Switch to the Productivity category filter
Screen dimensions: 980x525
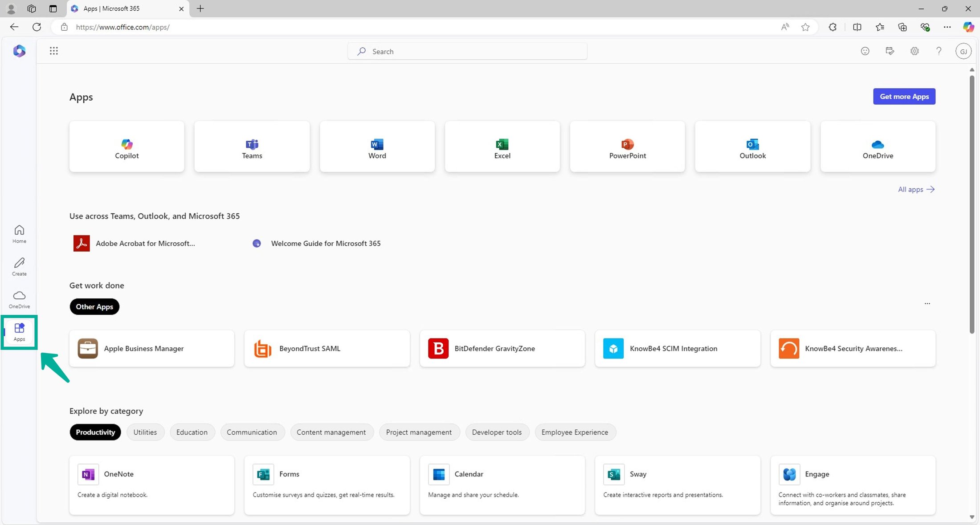(x=95, y=432)
